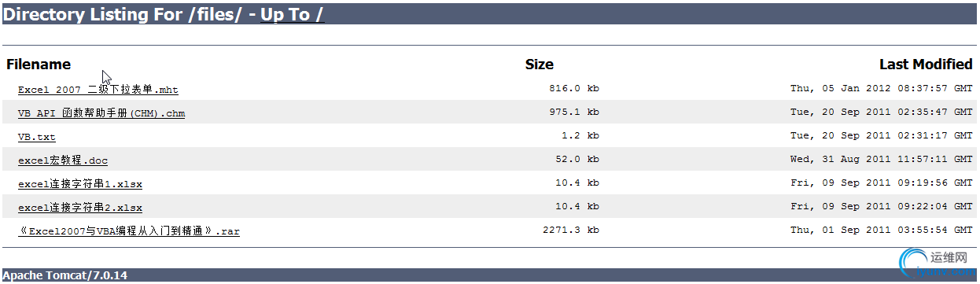Click the Thu, 05 Jan 2012 modified date
The height and width of the screenshot is (284, 980).
(882, 89)
